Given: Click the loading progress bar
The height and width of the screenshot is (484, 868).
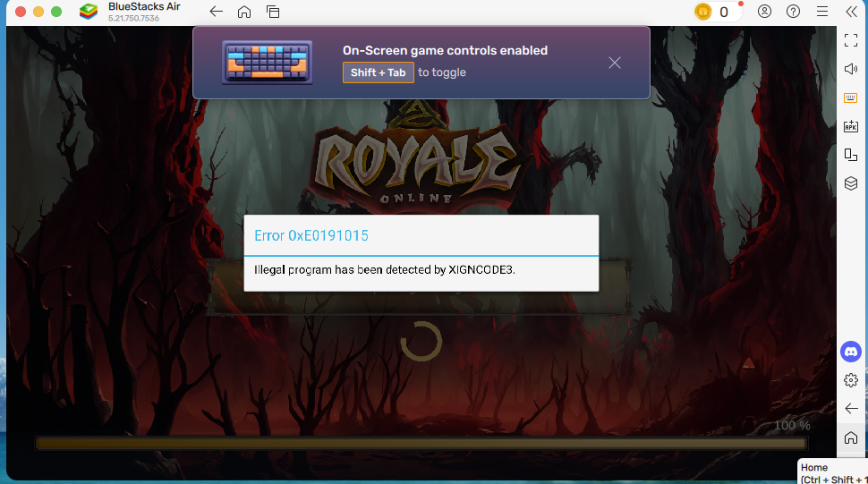Looking at the screenshot, I should pyautogui.click(x=421, y=443).
